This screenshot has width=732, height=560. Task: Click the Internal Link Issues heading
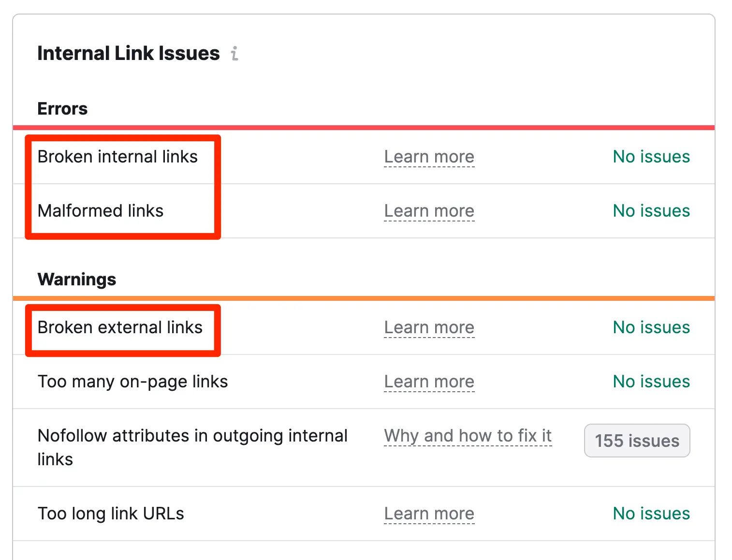tap(129, 53)
